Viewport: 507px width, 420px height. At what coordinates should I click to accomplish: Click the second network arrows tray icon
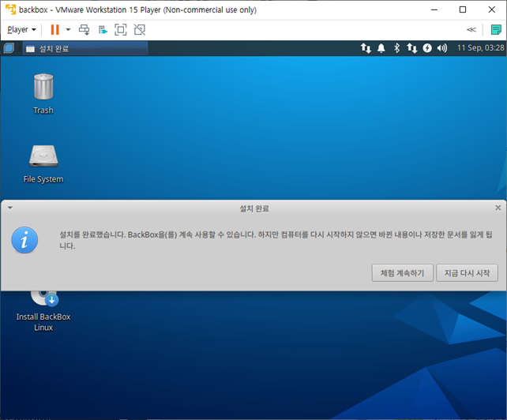(412, 48)
